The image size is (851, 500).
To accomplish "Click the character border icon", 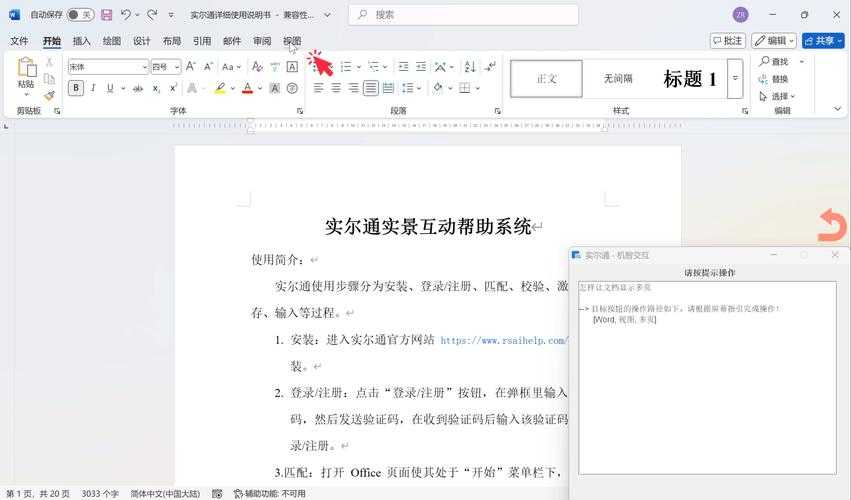I will [292, 66].
